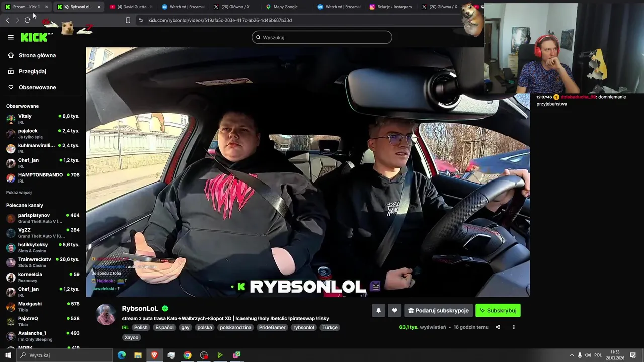This screenshot has height=362, width=644.
Task: Select the Xayoo tag
Action: coord(131,337)
